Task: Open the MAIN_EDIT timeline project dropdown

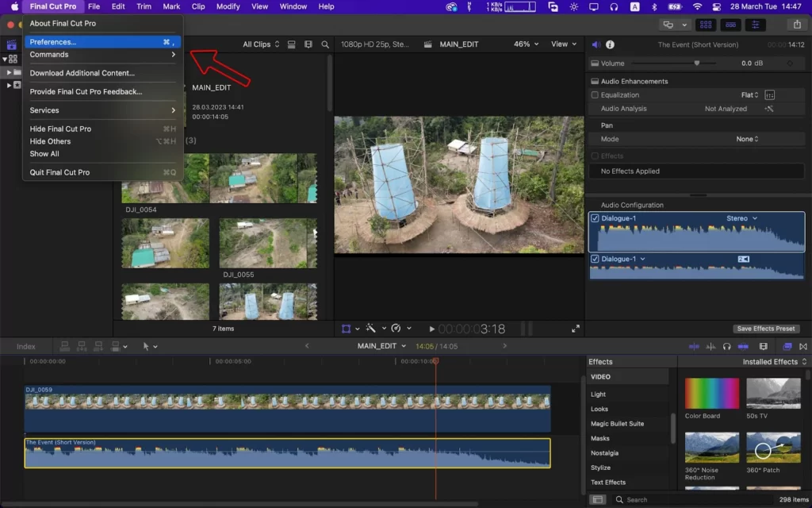Action: pyautogui.click(x=381, y=346)
